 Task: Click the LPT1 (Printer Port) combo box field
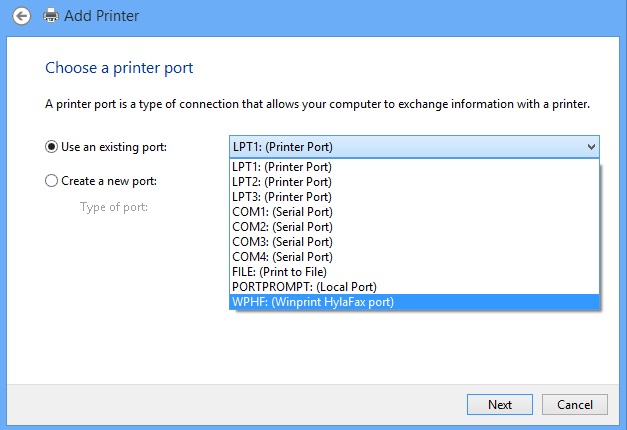pyautogui.click(x=414, y=147)
